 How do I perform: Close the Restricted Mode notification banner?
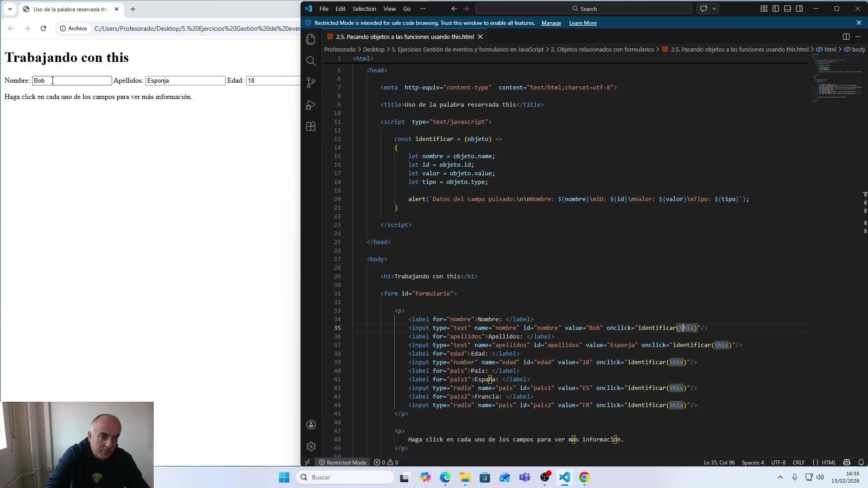pos(859,23)
